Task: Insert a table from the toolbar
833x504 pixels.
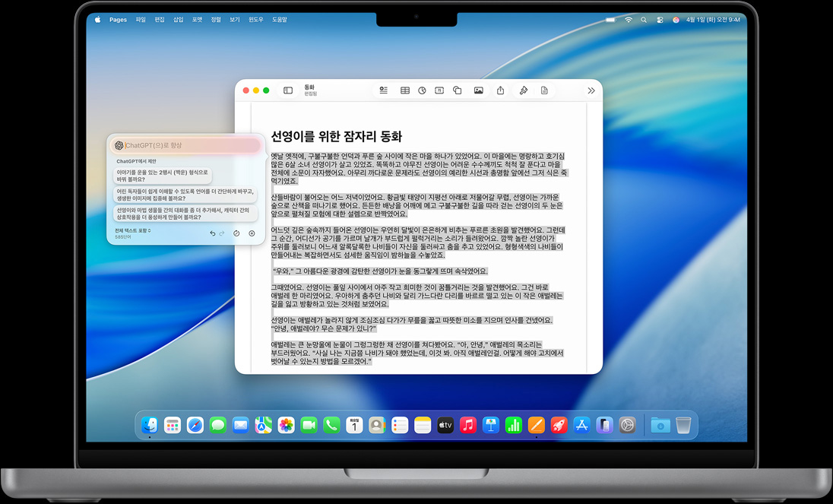Action: (x=405, y=90)
